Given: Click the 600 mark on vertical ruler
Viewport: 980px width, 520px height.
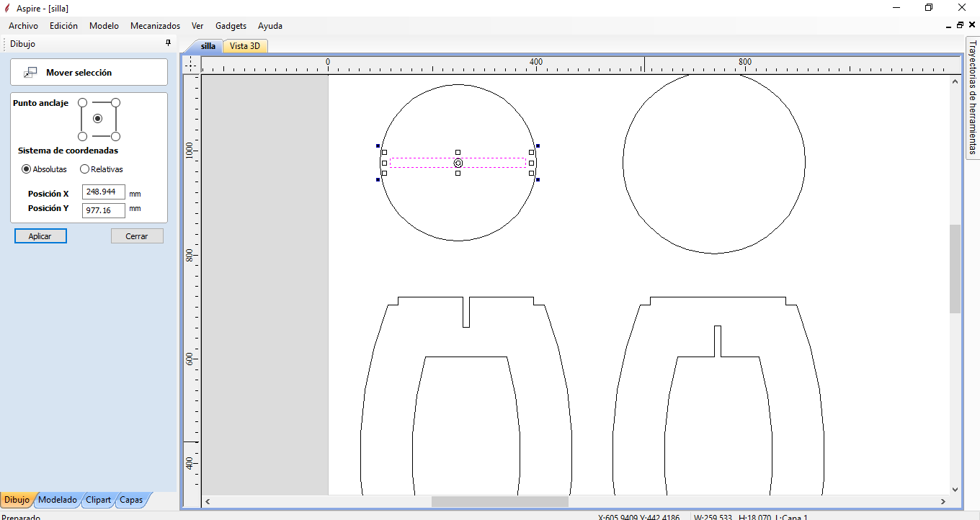Looking at the screenshot, I should point(190,359).
